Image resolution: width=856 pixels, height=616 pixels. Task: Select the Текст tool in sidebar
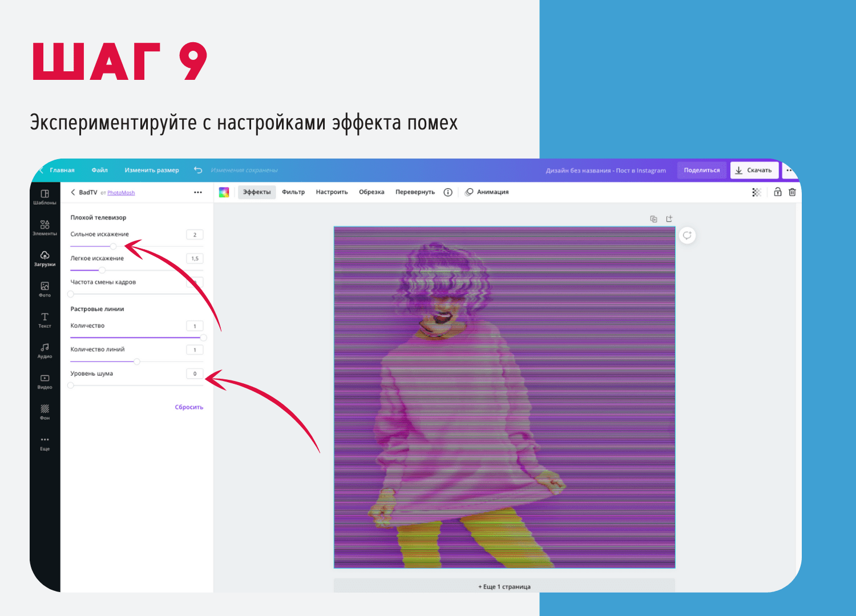[45, 320]
